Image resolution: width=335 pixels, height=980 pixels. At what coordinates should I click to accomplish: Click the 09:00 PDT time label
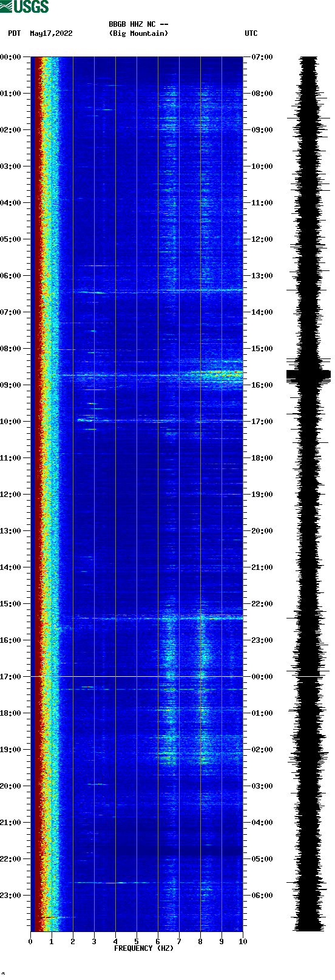(x=11, y=385)
